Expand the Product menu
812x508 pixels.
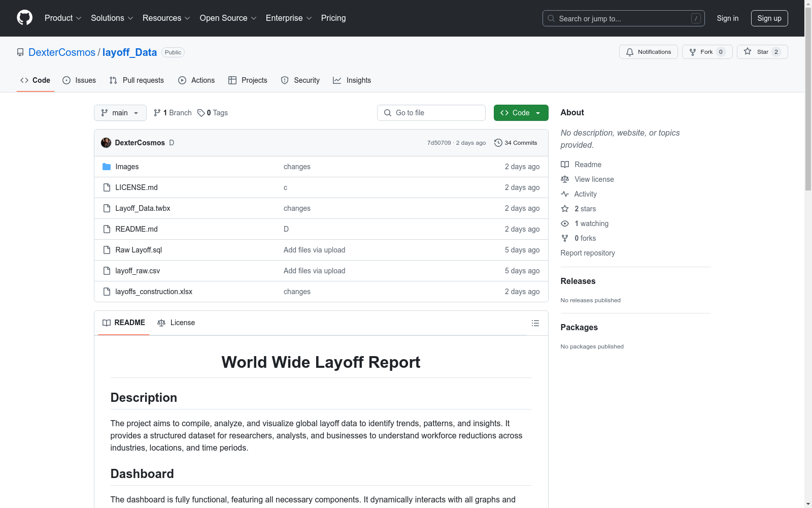63,18
